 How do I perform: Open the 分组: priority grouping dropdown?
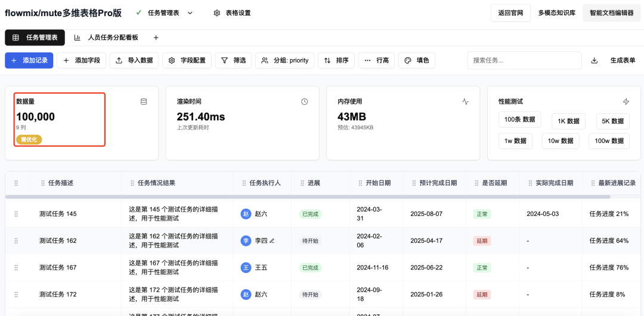(x=284, y=60)
